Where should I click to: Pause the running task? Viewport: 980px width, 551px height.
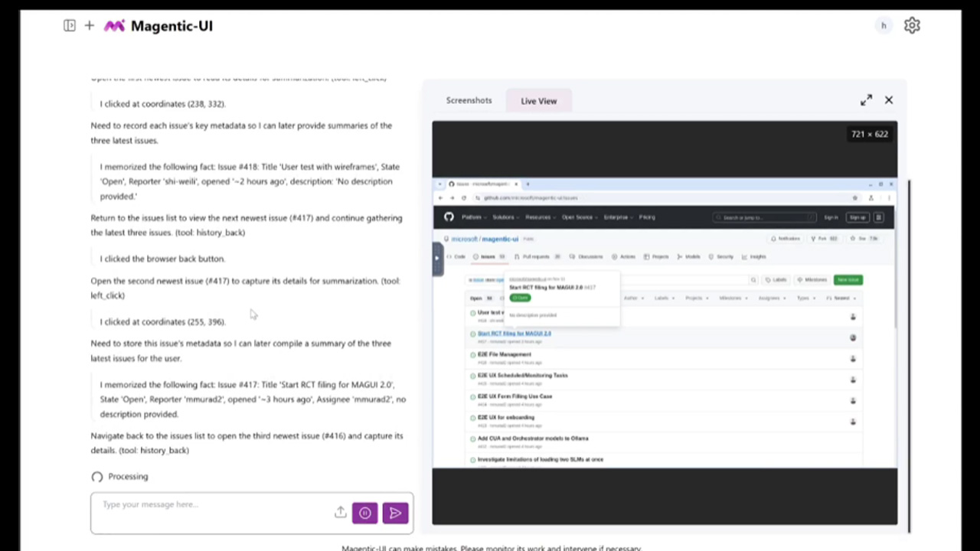(x=365, y=513)
